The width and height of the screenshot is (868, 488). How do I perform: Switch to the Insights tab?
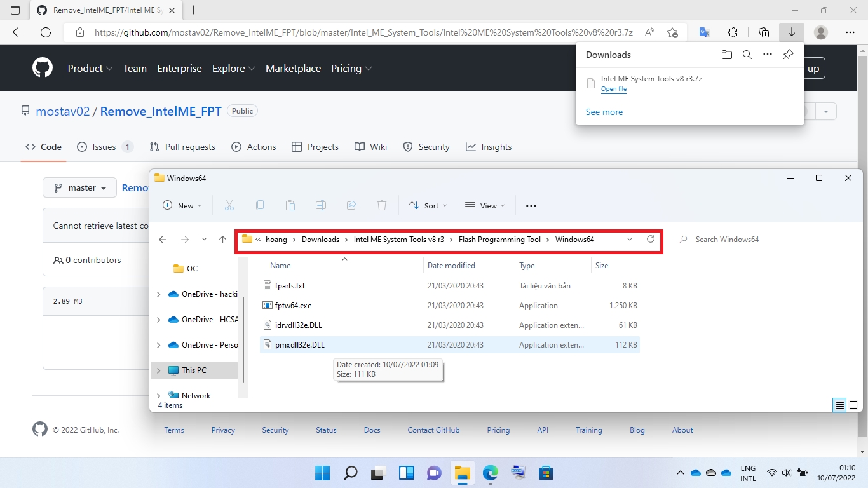coord(489,147)
